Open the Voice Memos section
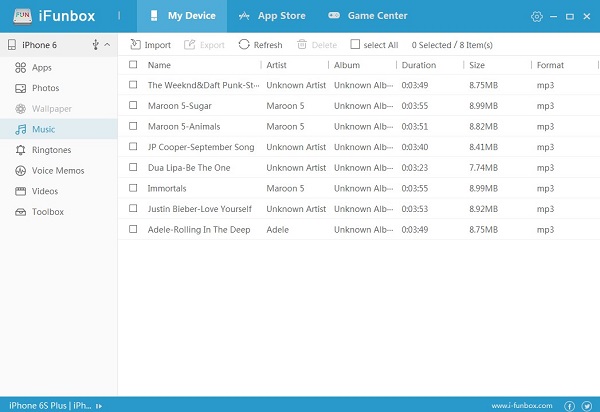Image resolution: width=600 pixels, height=412 pixels. click(59, 171)
